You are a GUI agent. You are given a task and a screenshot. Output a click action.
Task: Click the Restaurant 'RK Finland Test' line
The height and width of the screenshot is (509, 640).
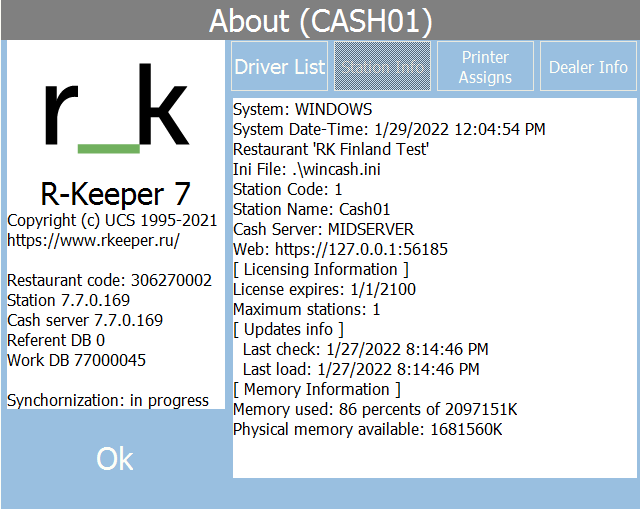point(331,149)
